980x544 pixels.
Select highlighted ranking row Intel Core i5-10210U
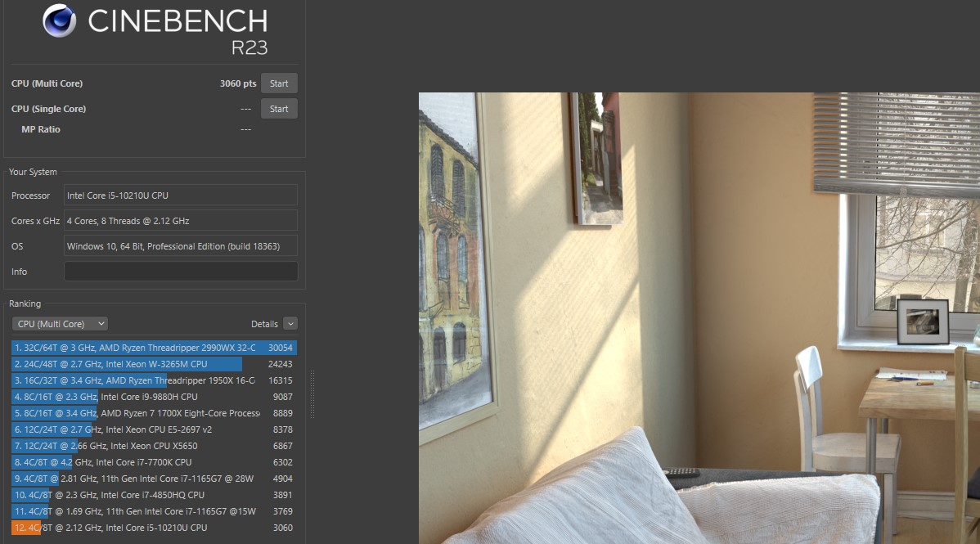[154, 528]
